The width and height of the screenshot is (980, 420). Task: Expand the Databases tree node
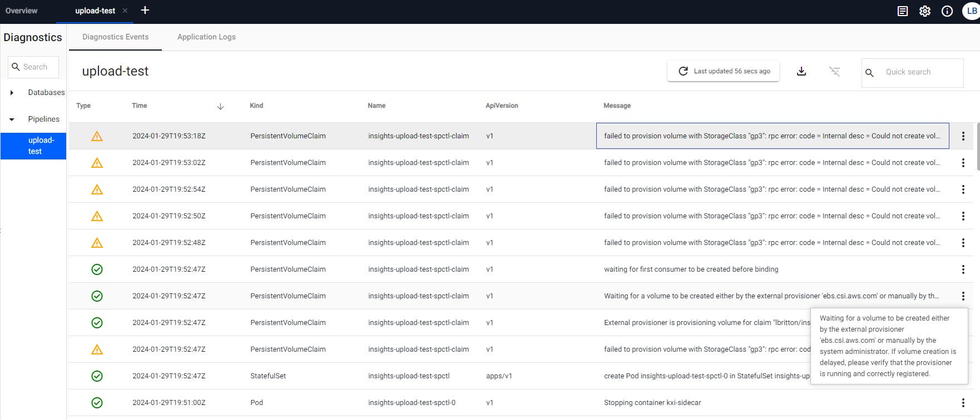12,93
